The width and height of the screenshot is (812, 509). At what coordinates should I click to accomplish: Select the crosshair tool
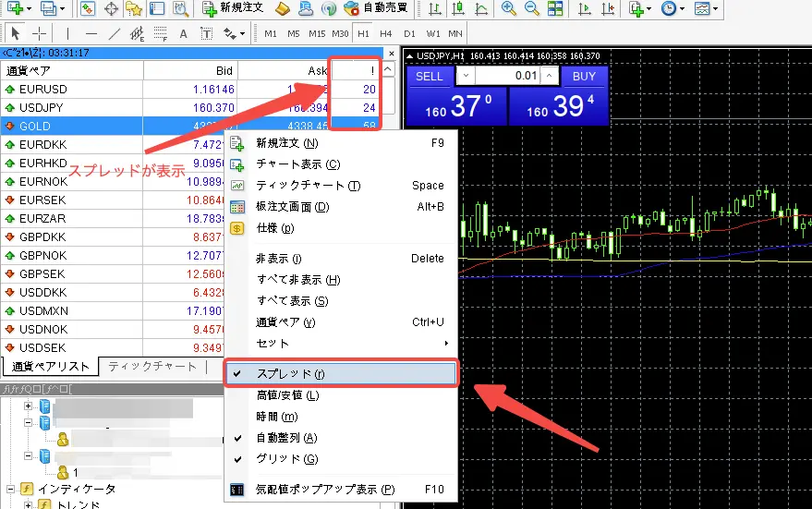coord(39,33)
